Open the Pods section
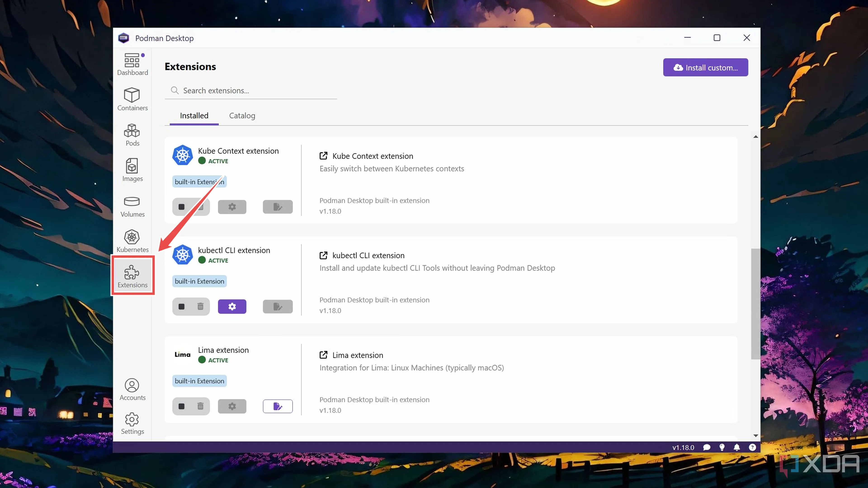The width and height of the screenshot is (868, 488). [x=132, y=135]
